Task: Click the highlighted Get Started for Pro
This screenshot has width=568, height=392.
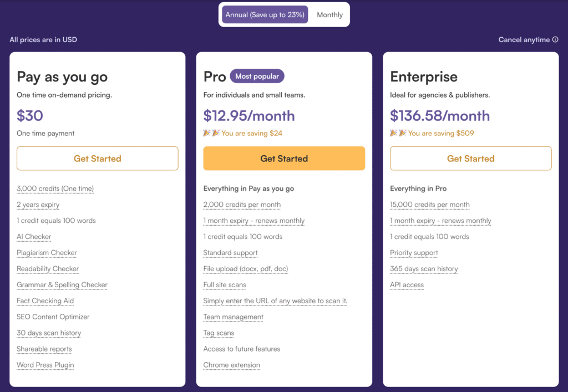Action: click(284, 158)
